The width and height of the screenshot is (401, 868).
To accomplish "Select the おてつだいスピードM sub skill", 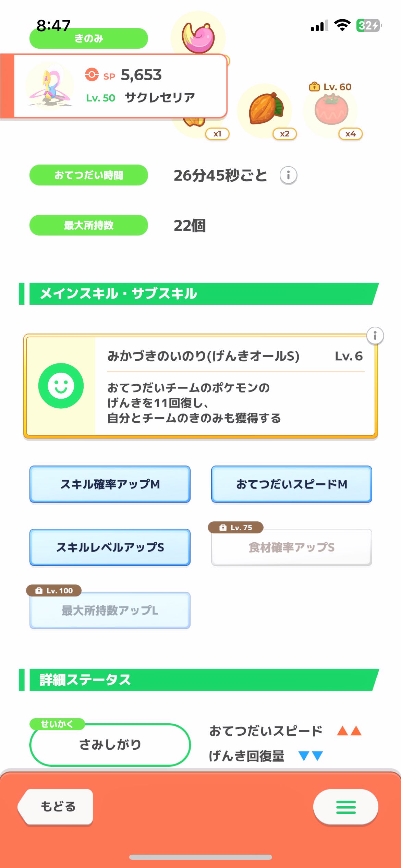I will [x=291, y=484].
